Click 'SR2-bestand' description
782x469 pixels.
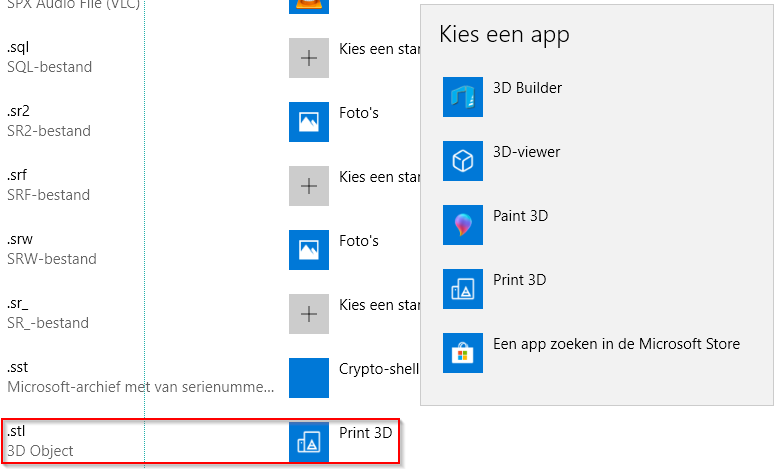pyautogui.click(x=49, y=131)
